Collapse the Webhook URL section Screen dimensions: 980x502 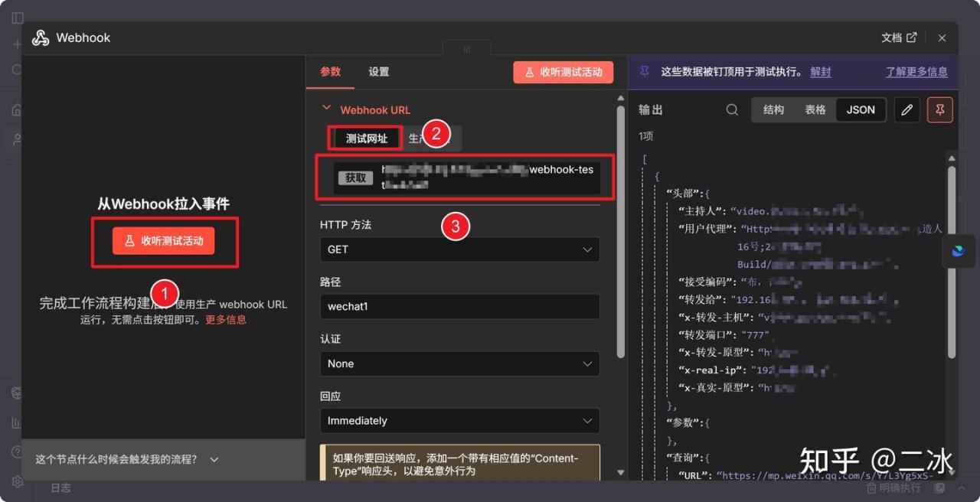coord(327,109)
